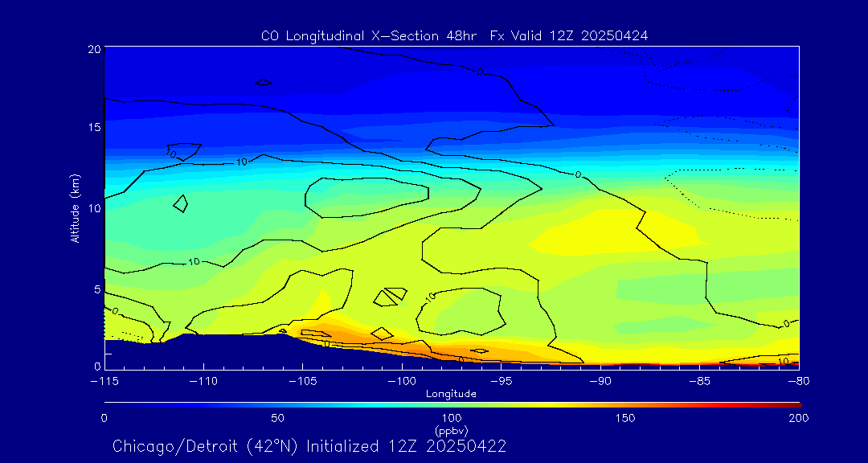
Task: Click the altitude tick label 5
Action: coord(97,289)
